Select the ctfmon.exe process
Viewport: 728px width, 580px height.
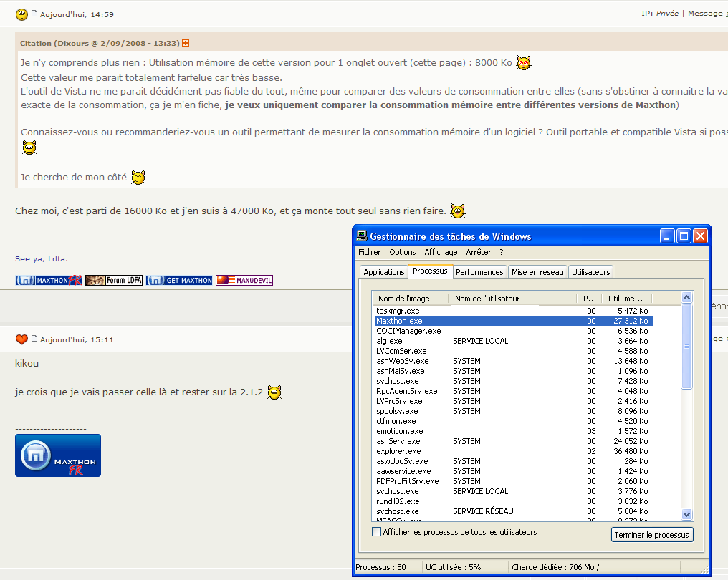(x=514, y=421)
